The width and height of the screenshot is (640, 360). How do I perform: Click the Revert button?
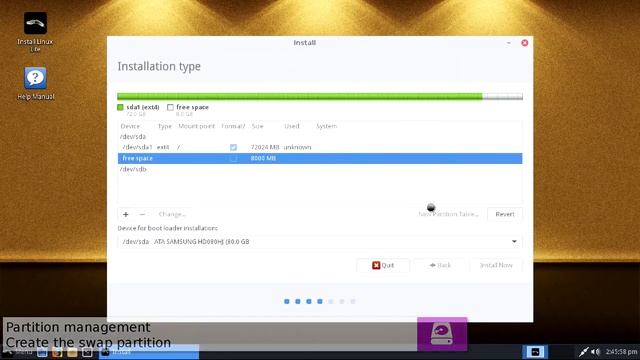point(505,214)
